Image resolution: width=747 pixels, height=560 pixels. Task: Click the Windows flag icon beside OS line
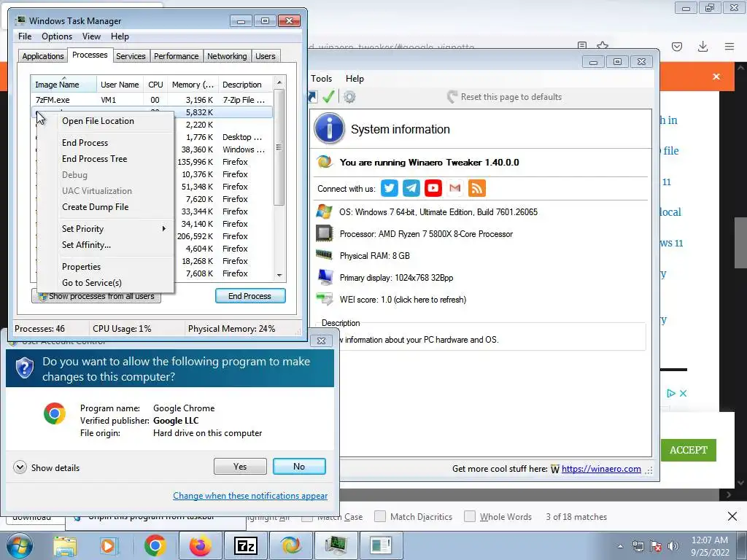(x=325, y=211)
